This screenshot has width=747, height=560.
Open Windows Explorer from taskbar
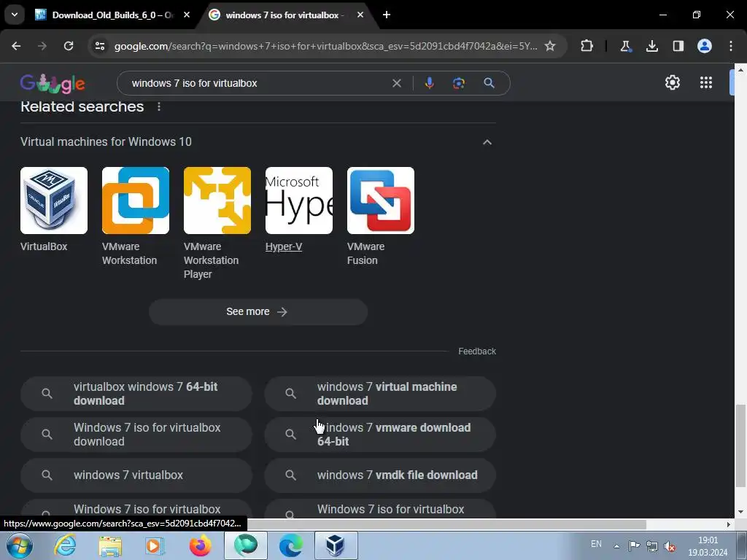pos(110,545)
